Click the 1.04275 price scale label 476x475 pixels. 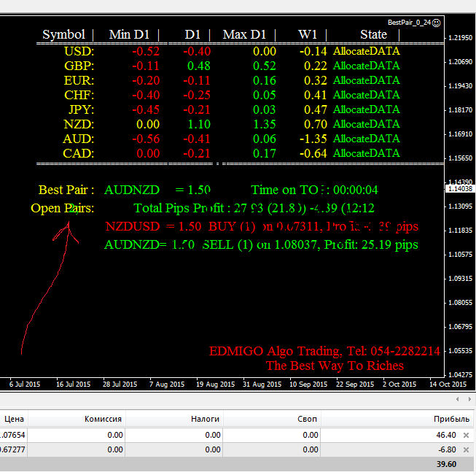(x=461, y=375)
